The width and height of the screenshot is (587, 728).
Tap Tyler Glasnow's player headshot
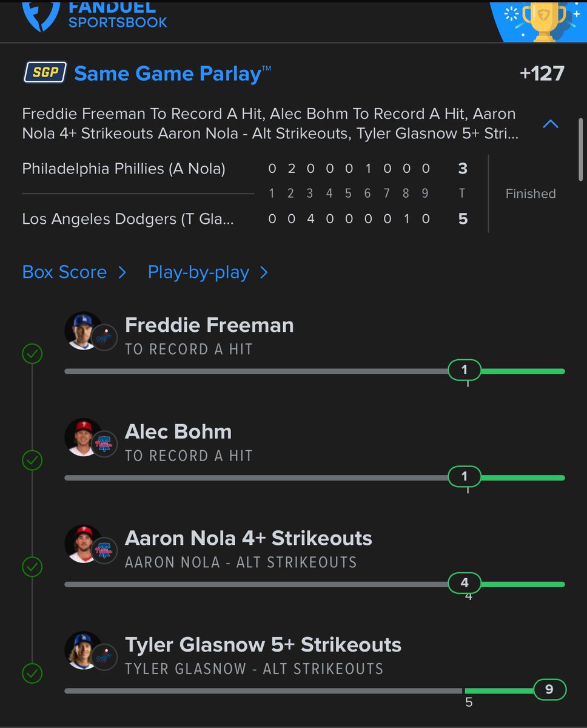[83, 650]
